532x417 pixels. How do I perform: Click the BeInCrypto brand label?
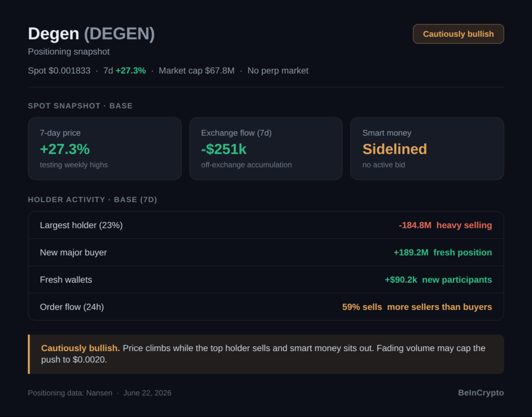coord(481,393)
